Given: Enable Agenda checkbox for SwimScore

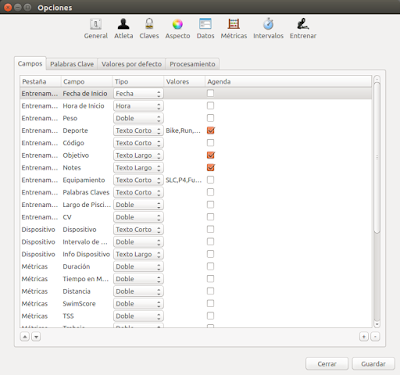Looking at the screenshot, I should coord(210,303).
